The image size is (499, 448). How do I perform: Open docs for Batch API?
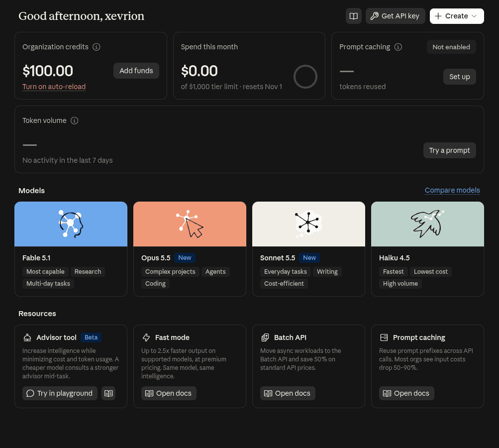coord(288,393)
